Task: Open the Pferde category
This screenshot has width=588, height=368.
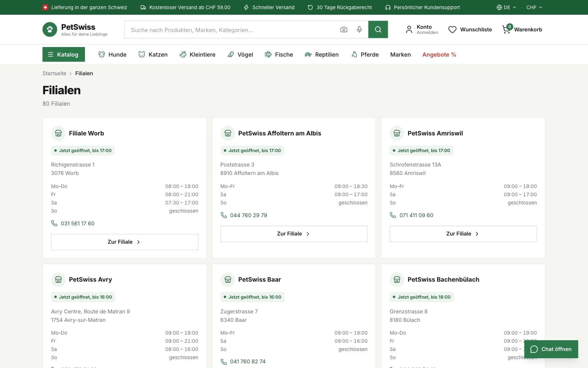Action: 365,55
